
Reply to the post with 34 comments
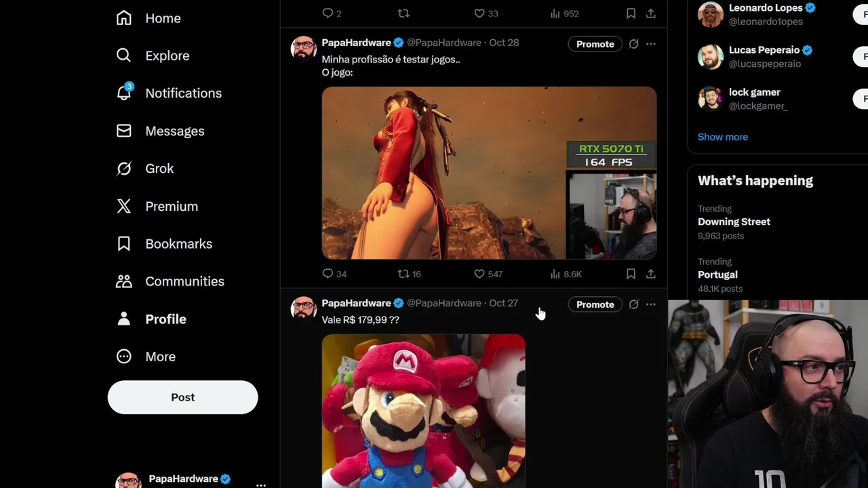[334, 274]
